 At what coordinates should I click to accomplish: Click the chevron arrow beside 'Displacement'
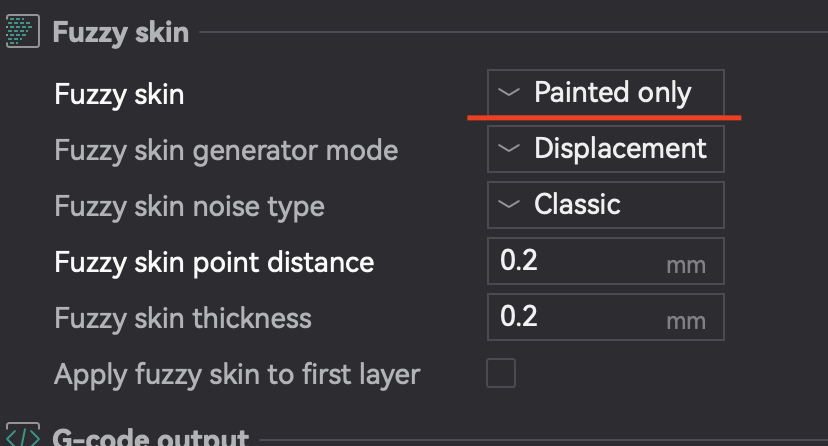(510, 149)
